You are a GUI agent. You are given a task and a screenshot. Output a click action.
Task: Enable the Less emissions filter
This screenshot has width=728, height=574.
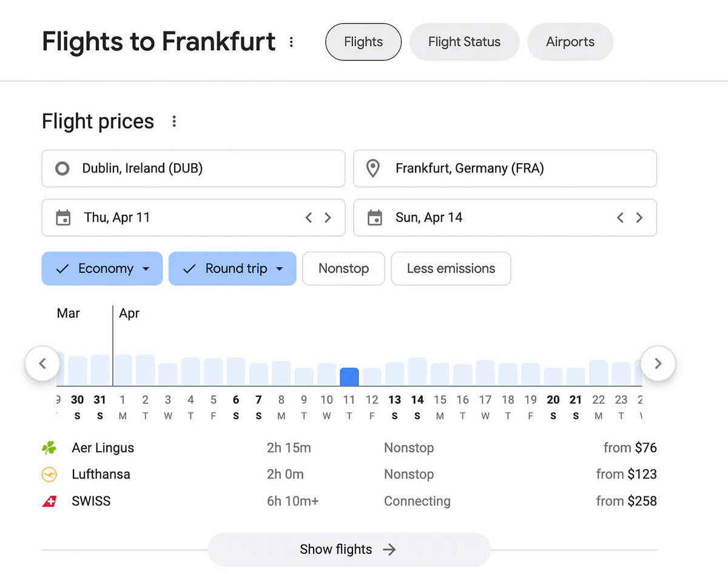point(451,269)
